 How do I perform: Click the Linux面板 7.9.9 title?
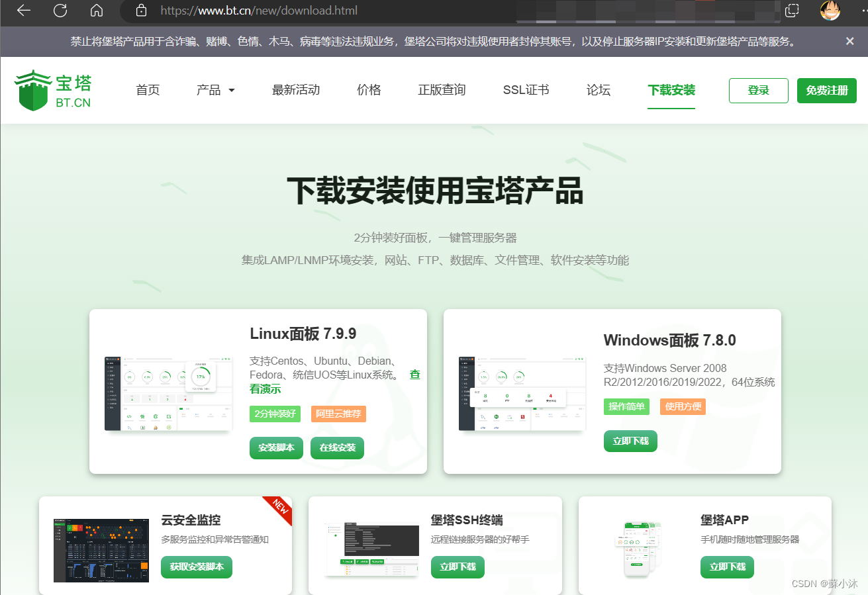(x=303, y=334)
